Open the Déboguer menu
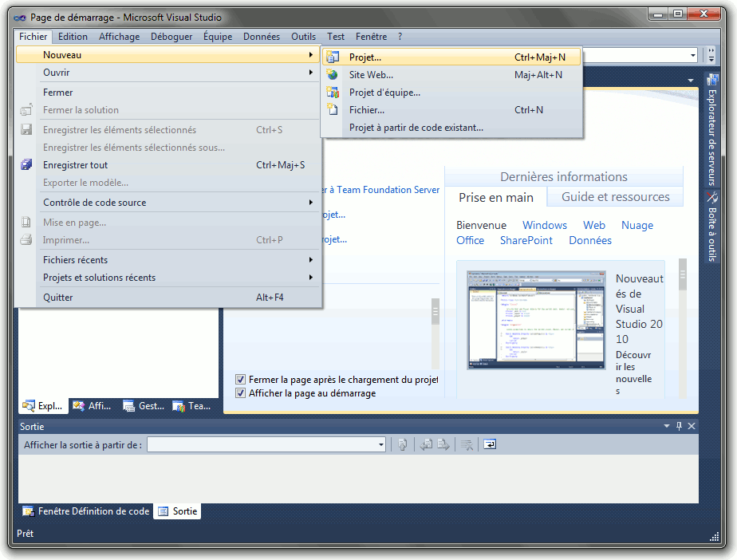 (171, 36)
